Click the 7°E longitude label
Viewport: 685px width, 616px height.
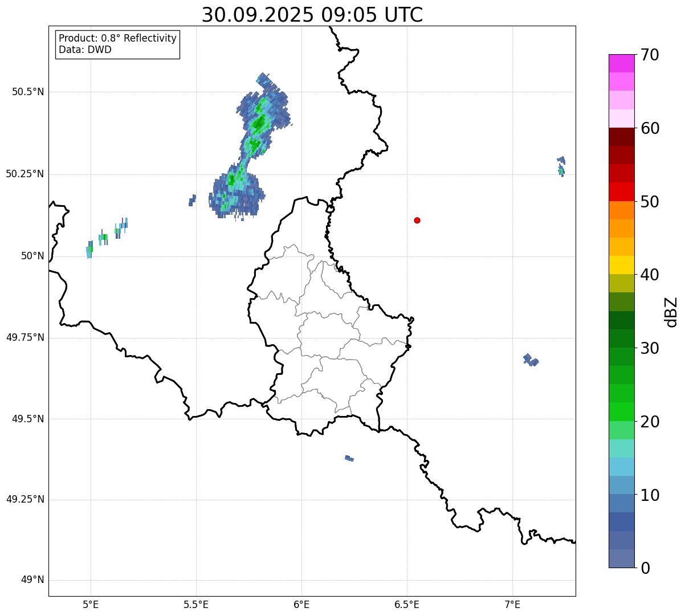pyautogui.click(x=513, y=604)
